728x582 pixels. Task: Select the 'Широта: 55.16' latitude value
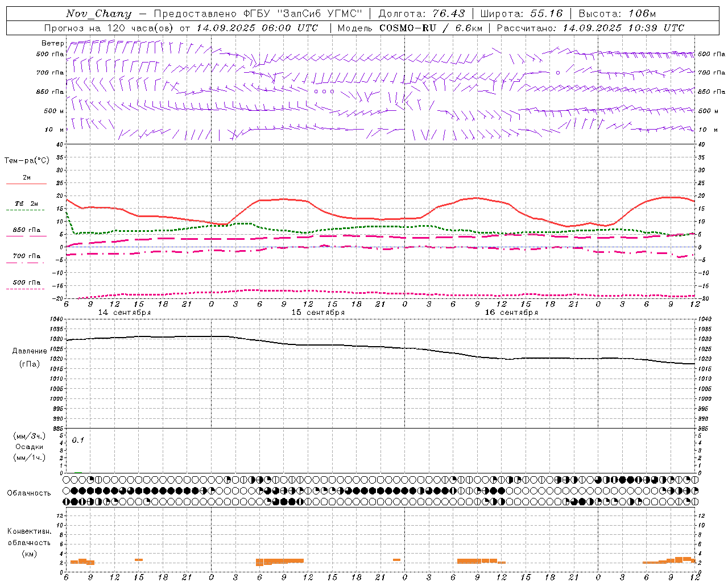pos(522,14)
